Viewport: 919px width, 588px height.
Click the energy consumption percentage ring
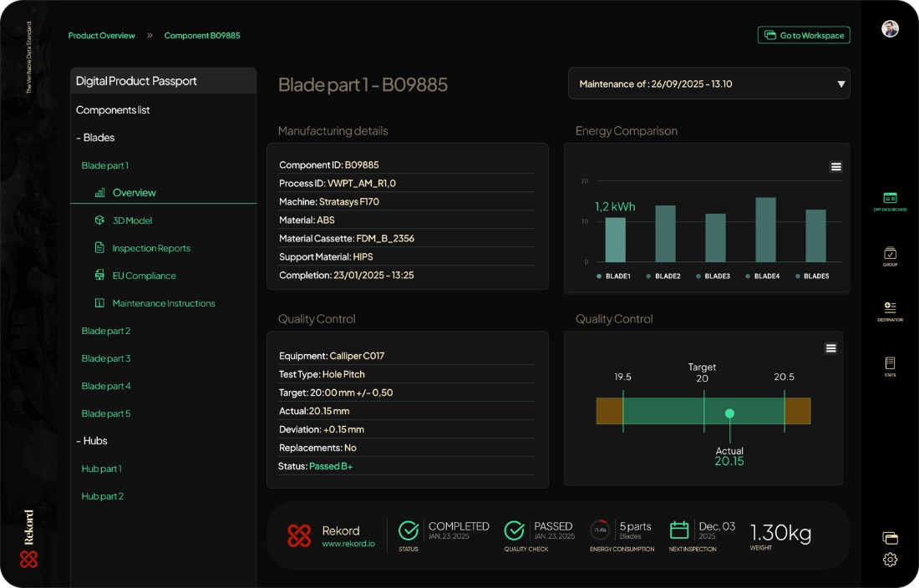[600, 530]
